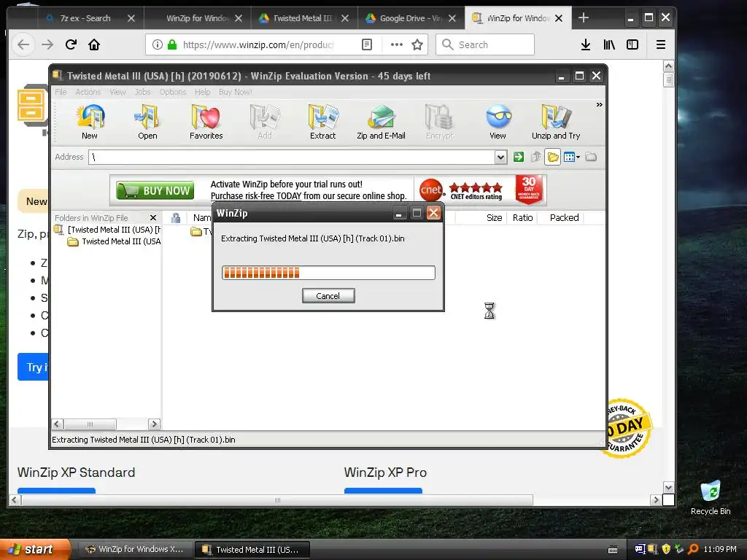The image size is (747, 560).
Task: Open the Favorites heart icon
Action: [x=206, y=122]
